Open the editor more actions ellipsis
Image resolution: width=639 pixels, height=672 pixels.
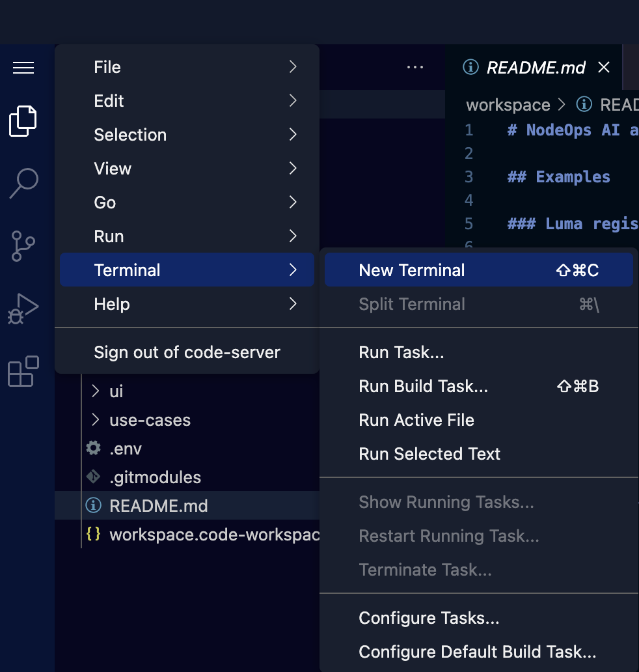(x=415, y=67)
